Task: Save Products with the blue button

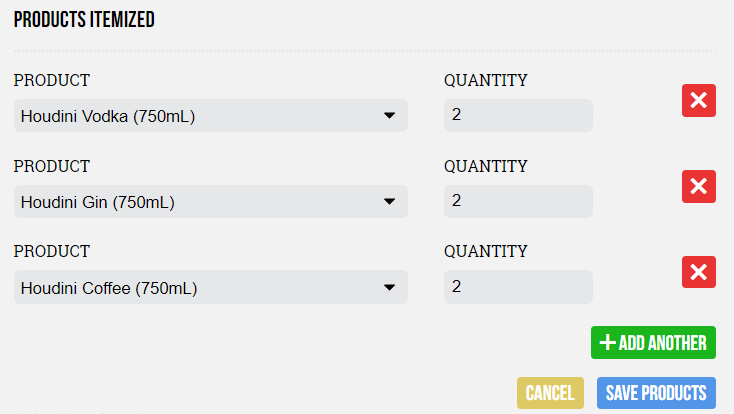Action: point(656,393)
